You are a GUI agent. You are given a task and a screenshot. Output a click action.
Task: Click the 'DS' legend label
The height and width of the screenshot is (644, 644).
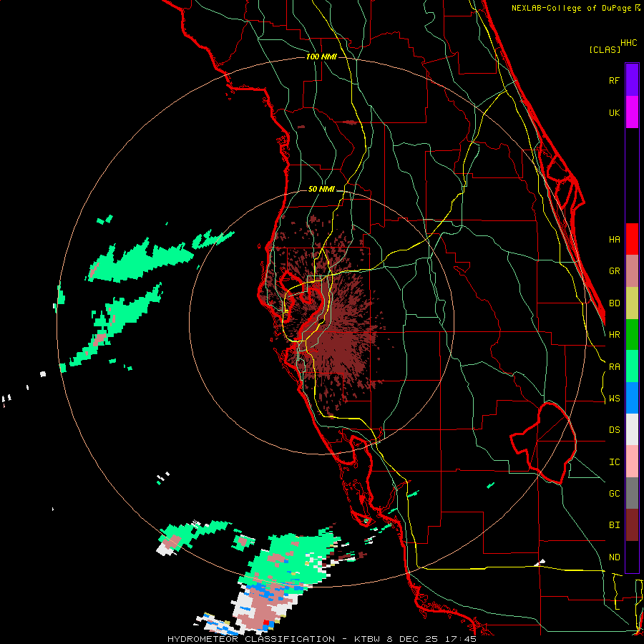coord(614,430)
